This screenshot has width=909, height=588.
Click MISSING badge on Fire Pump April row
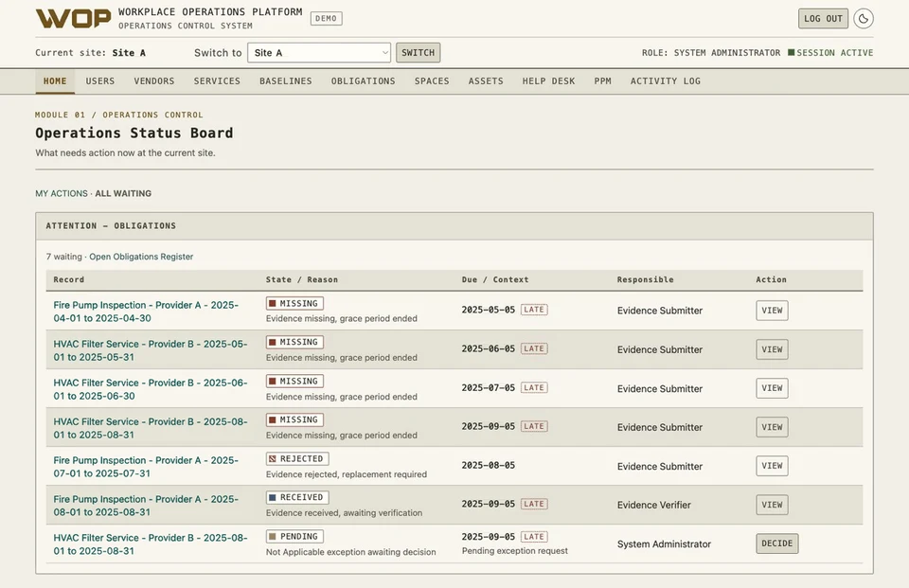click(294, 304)
